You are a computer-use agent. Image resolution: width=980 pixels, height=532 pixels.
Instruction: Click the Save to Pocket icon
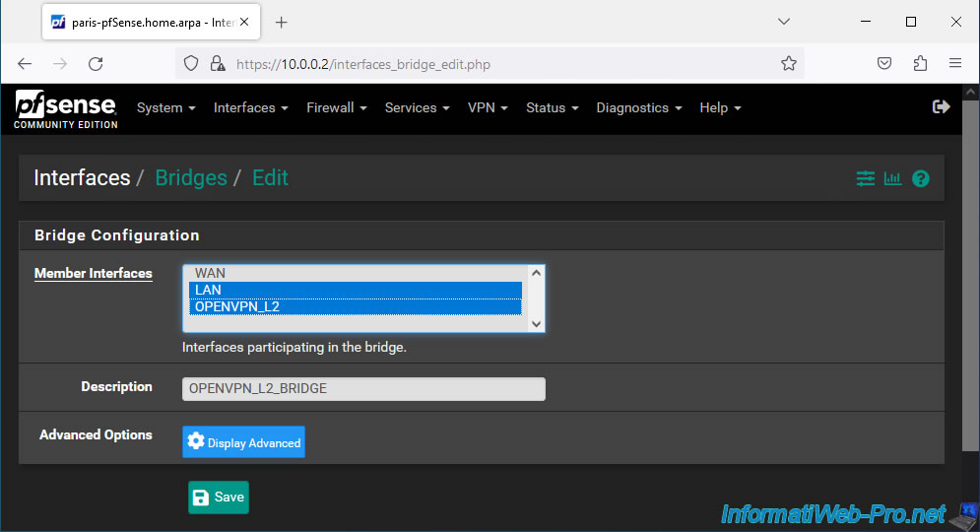coord(884,64)
